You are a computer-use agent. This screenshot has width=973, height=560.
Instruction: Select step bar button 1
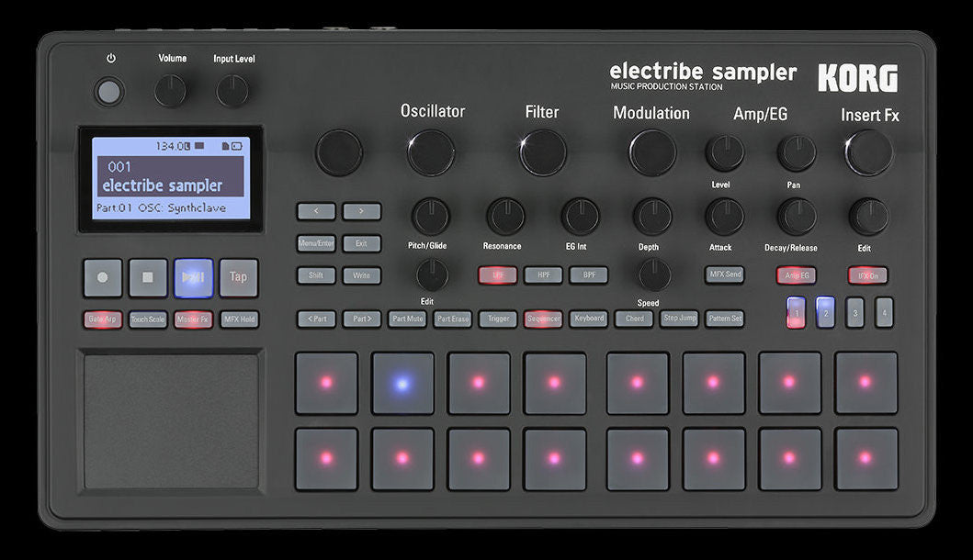(797, 312)
